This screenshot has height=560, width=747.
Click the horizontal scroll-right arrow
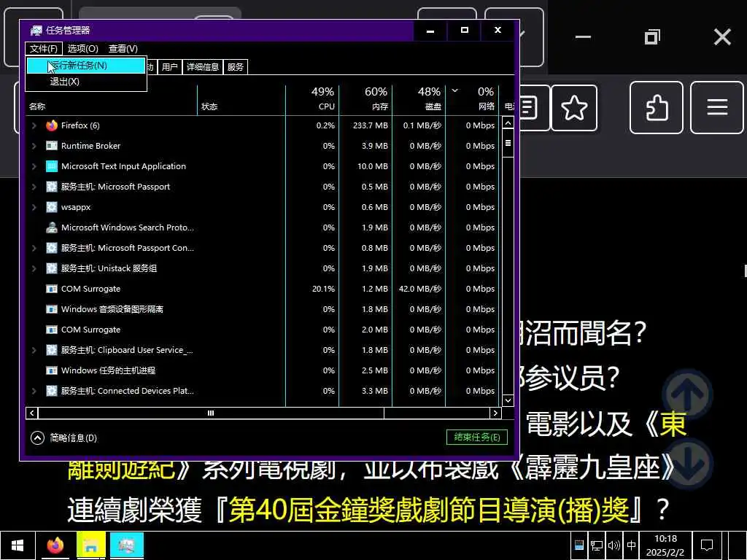point(495,413)
